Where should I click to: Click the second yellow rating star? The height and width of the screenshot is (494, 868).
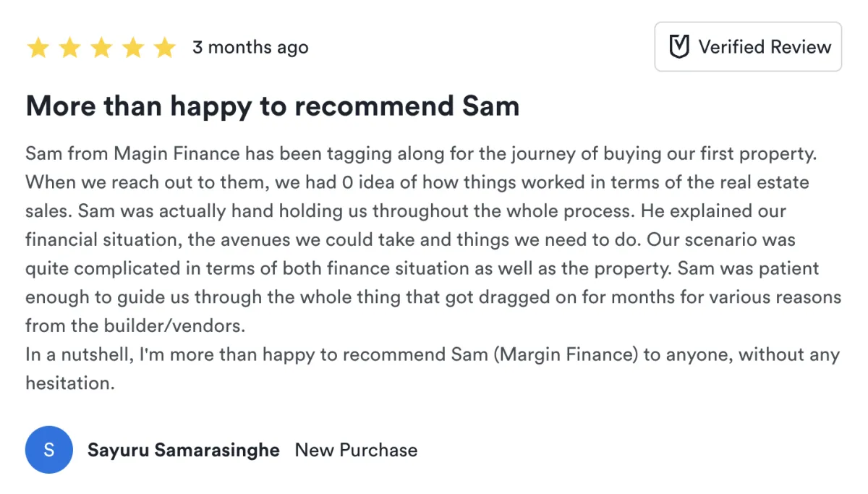[x=69, y=48]
